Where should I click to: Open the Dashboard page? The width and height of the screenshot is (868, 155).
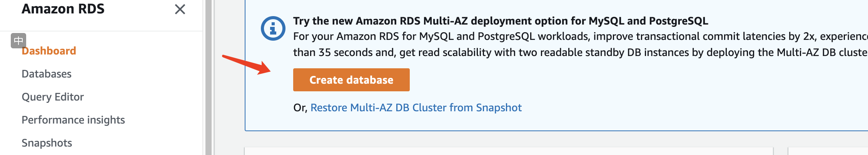coord(49,51)
